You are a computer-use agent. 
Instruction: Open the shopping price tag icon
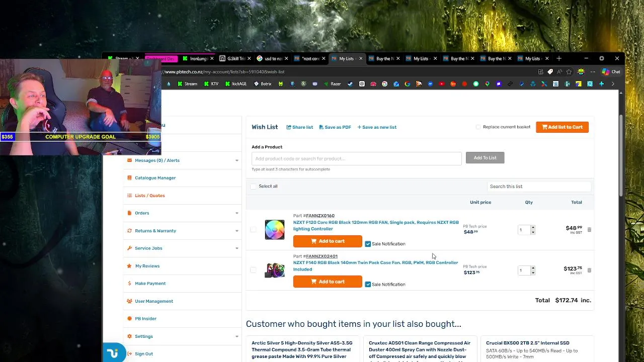tap(550, 72)
